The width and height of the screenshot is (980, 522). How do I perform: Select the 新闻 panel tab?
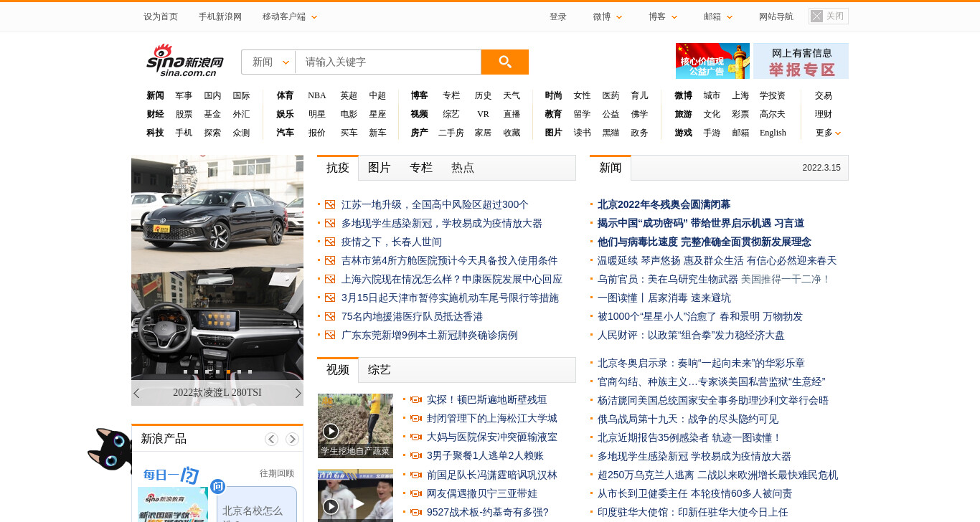point(611,168)
